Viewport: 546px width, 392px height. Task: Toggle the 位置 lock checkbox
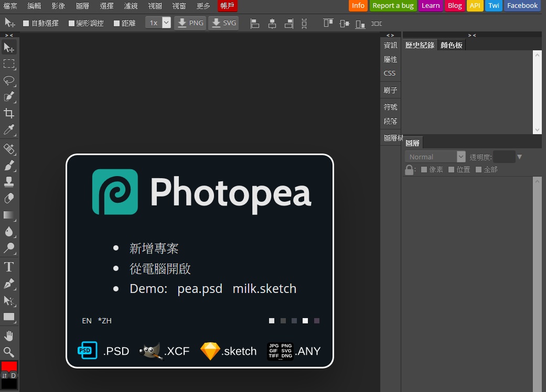coord(451,169)
